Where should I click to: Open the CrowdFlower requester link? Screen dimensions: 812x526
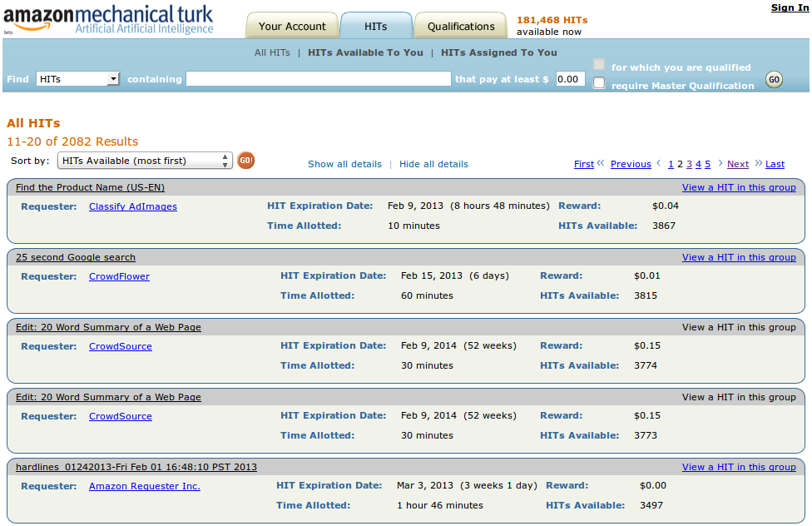pyautogui.click(x=119, y=276)
